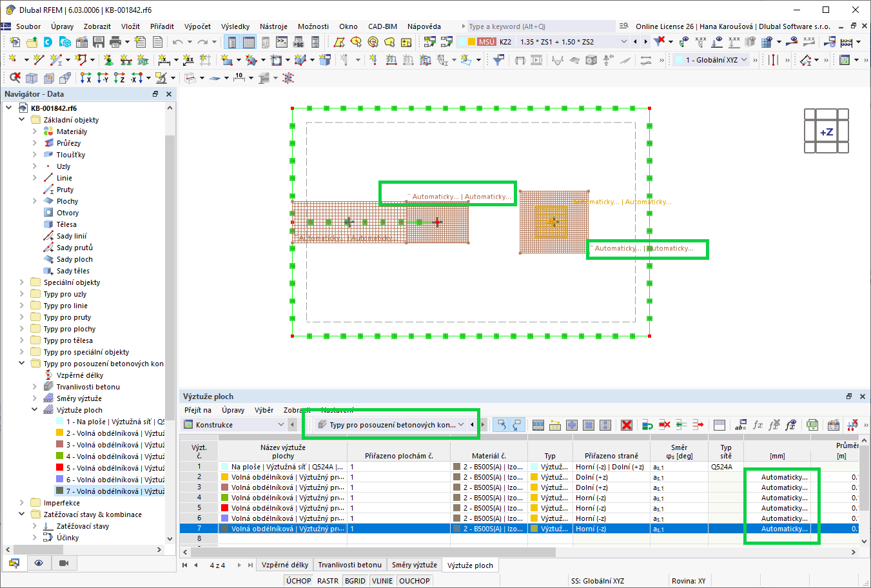871x588 pixels.
Task: Toggle the BGRID background grid option
Action: pyautogui.click(x=355, y=581)
